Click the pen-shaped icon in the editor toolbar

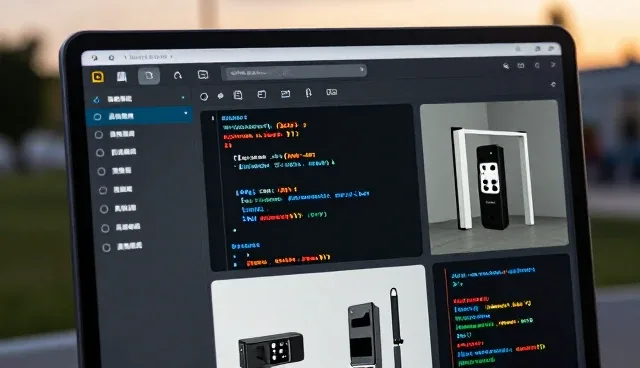[309, 93]
